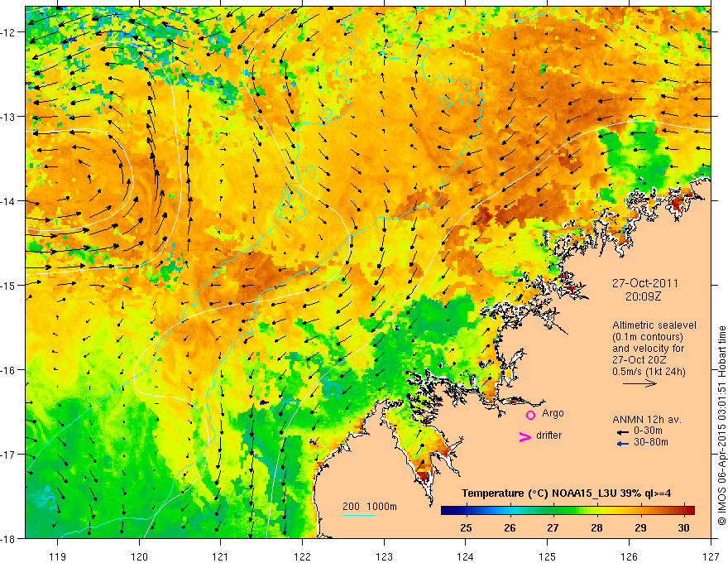The image size is (728, 563).
Task: Click the '(0.1m contours)' text line
Action: tap(648, 337)
